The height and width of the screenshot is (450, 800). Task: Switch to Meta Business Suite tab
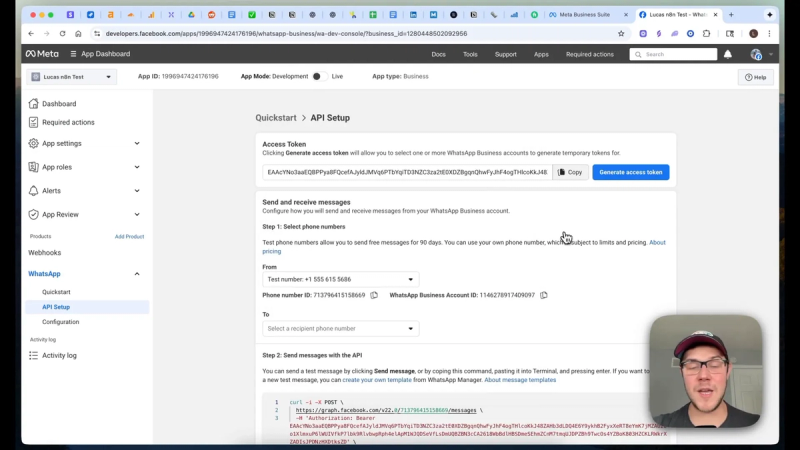[584, 15]
